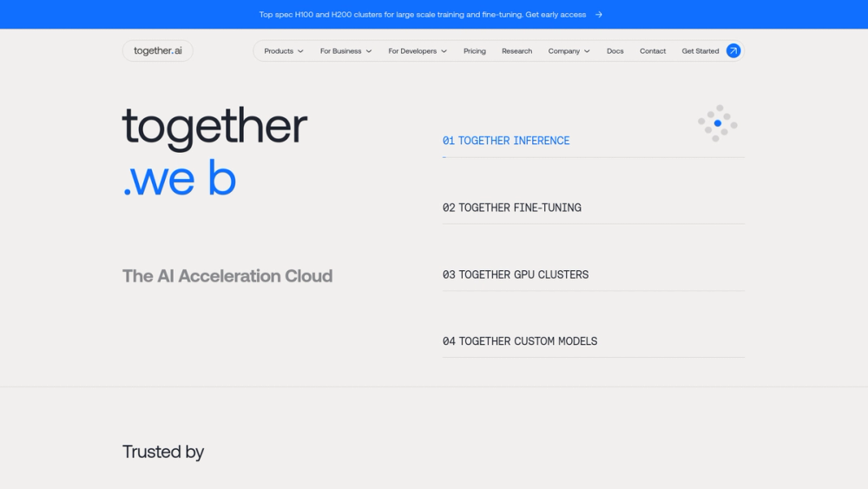Click the dotted cluster animation icon
This screenshot has height=489, width=868.
[x=718, y=123]
